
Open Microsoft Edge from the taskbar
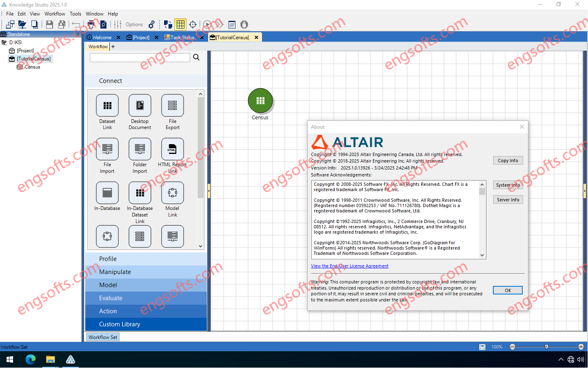(31, 359)
